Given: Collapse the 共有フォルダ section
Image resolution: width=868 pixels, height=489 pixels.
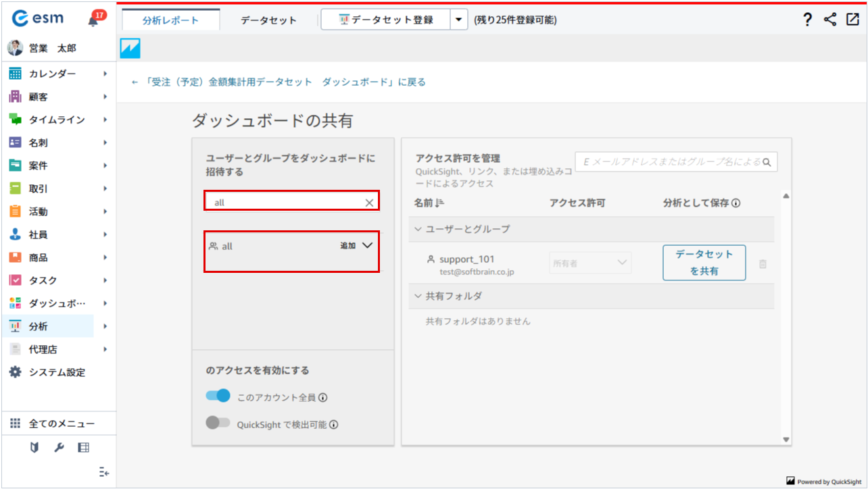Looking at the screenshot, I should click(418, 296).
